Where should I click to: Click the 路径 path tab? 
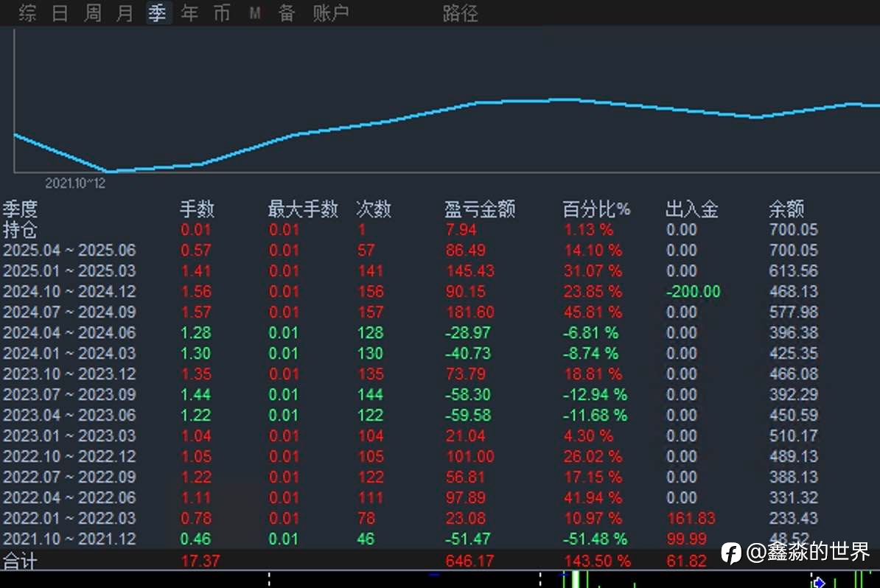pos(460,13)
